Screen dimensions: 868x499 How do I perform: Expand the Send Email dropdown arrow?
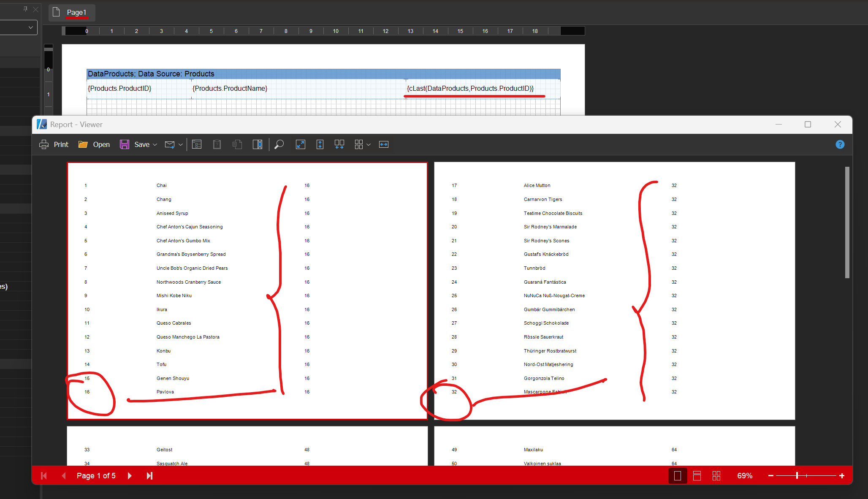point(181,144)
